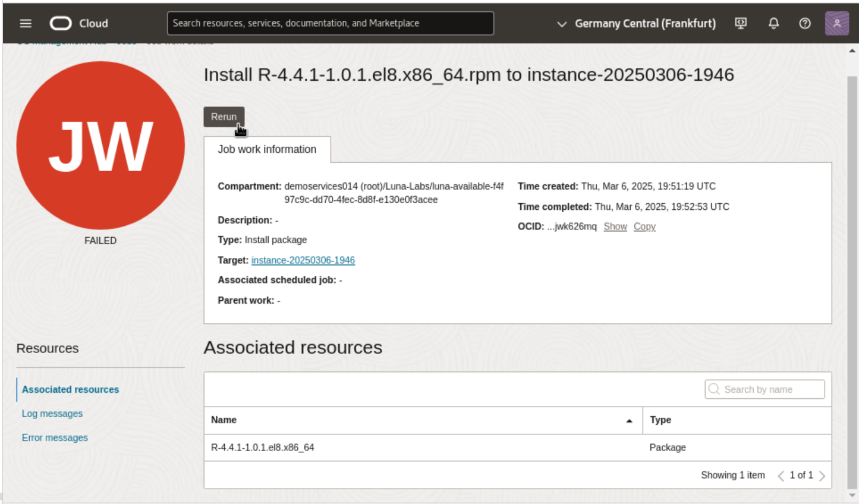The width and height of the screenshot is (859, 504).
Task: Click the red JW failed status badge
Action: [x=100, y=146]
